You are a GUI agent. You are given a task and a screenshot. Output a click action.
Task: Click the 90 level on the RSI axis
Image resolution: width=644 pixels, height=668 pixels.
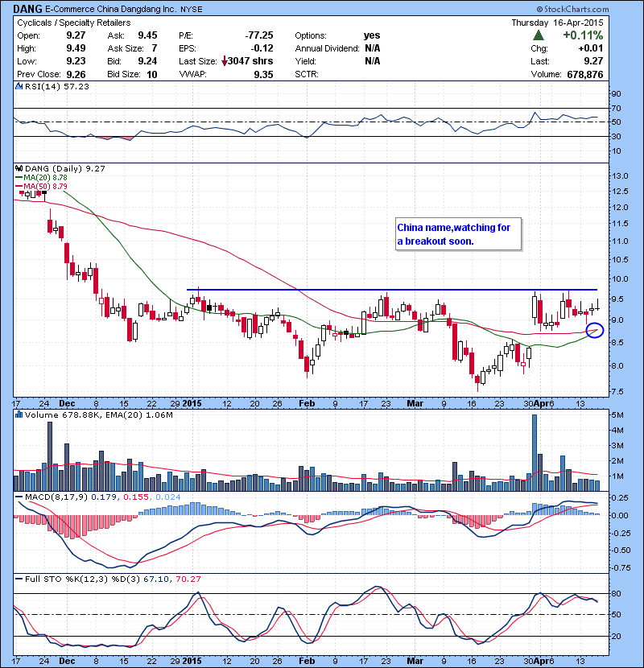tap(616, 94)
